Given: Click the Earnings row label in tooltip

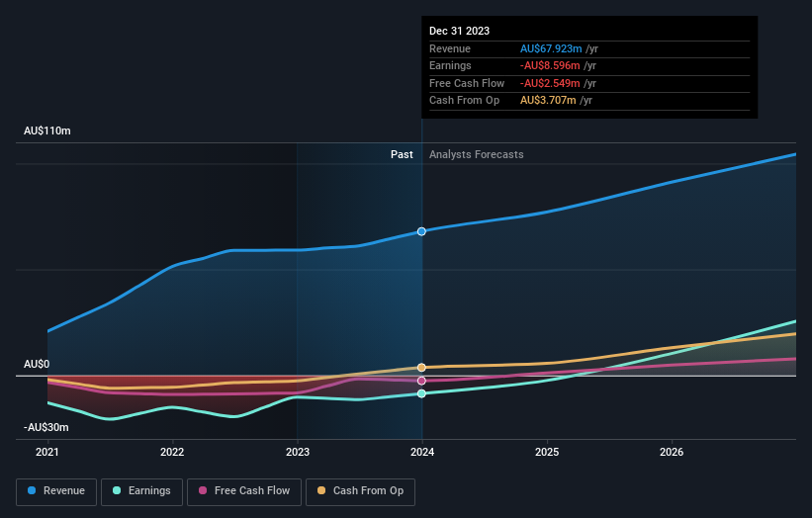Looking at the screenshot, I should click(x=450, y=65).
